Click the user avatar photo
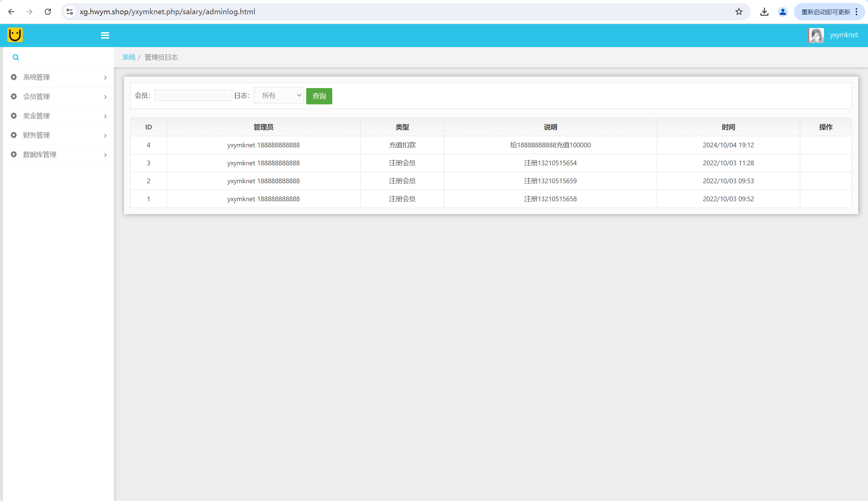The width and height of the screenshot is (868, 501). point(816,36)
